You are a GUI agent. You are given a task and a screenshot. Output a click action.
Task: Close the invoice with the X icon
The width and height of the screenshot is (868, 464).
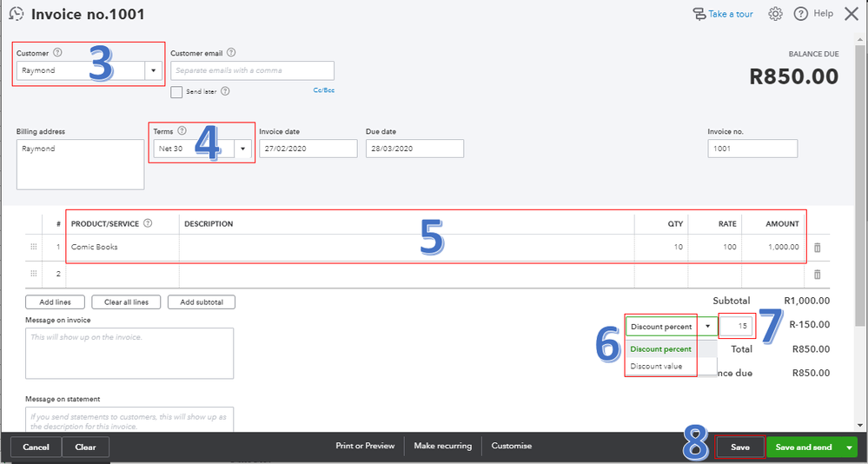851,14
